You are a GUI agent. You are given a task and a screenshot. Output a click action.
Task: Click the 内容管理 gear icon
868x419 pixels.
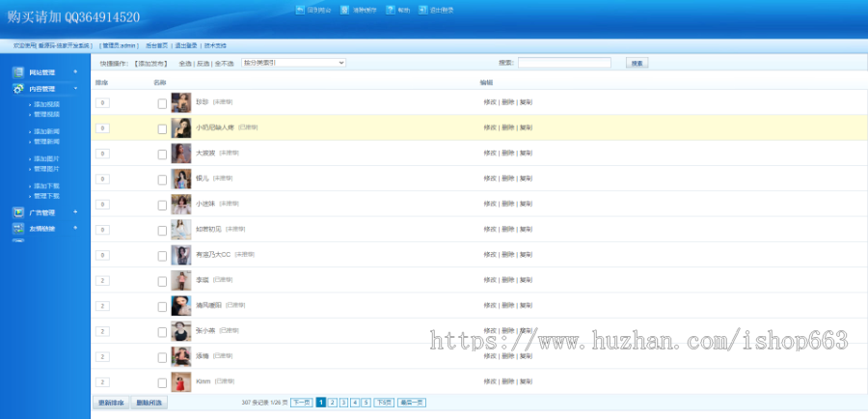pos(18,89)
